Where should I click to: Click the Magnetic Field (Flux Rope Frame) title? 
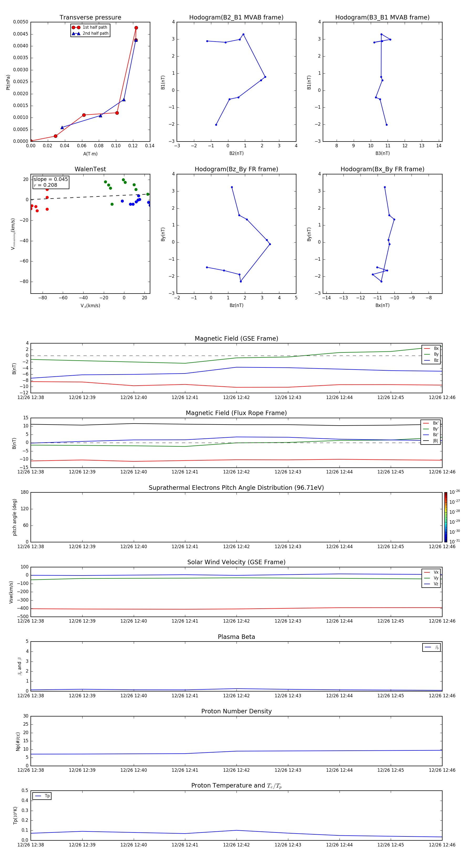[236, 413]
